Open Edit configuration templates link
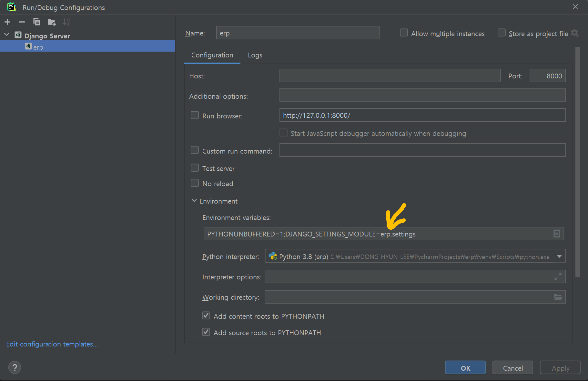This screenshot has height=381, width=588. [52, 344]
